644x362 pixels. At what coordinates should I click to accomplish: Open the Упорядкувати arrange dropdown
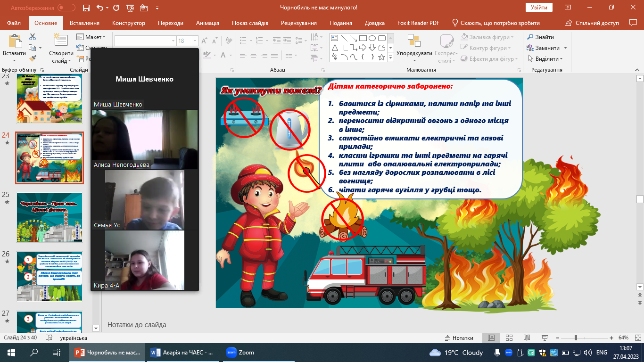click(x=414, y=53)
